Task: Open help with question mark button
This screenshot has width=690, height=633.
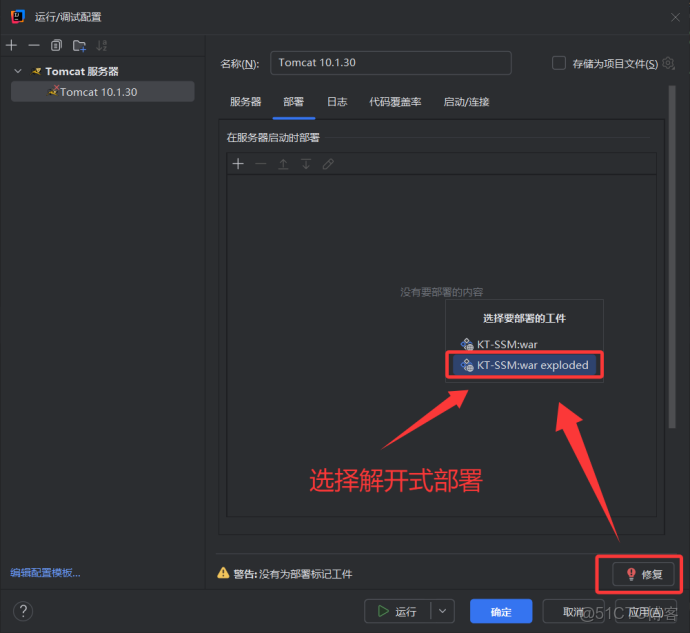Action: (23, 611)
